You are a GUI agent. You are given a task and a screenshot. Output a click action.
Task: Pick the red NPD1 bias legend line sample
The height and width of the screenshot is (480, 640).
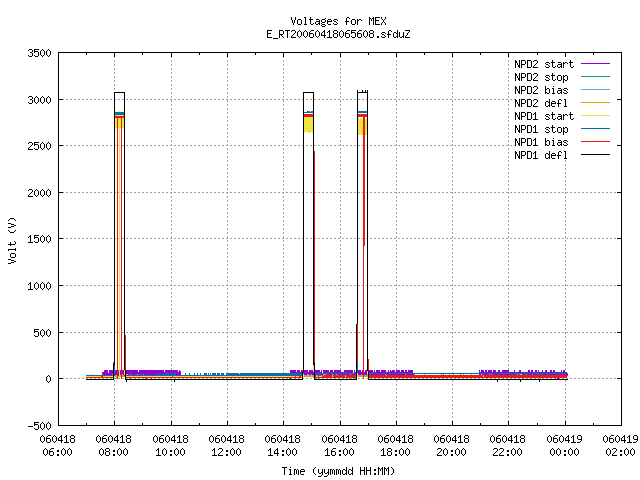(x=596, y=142)
